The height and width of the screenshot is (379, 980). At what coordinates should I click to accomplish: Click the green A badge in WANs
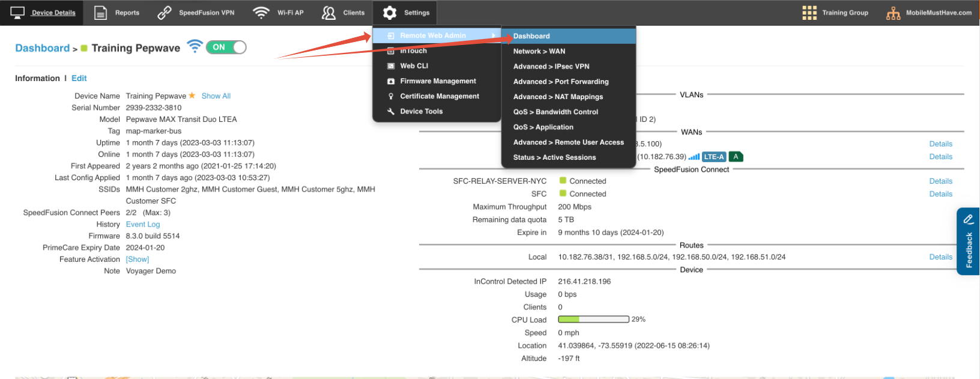click(x=736, y=157)
